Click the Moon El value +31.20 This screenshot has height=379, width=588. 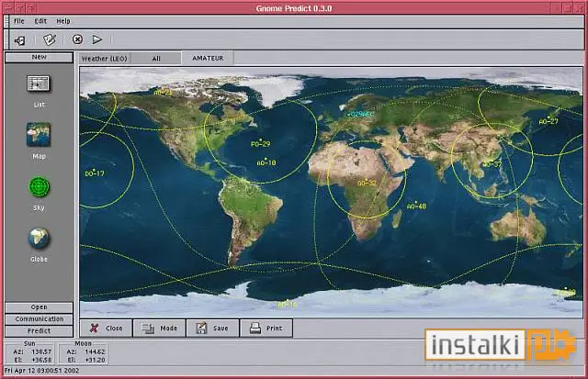click(x=96, y=360)
